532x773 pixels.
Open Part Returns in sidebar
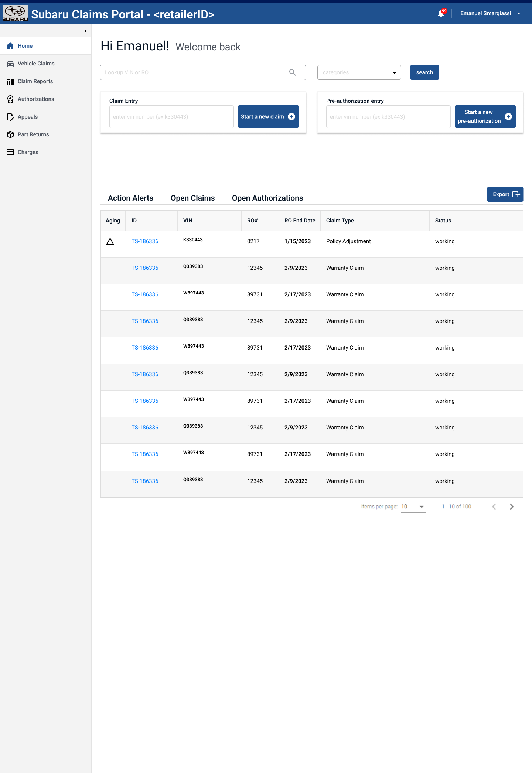33,134
